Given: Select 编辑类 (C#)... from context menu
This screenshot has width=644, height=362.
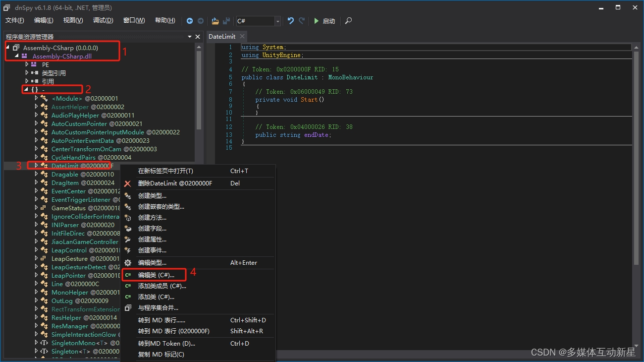Looking at the screenshot, I should coord(156,275).
